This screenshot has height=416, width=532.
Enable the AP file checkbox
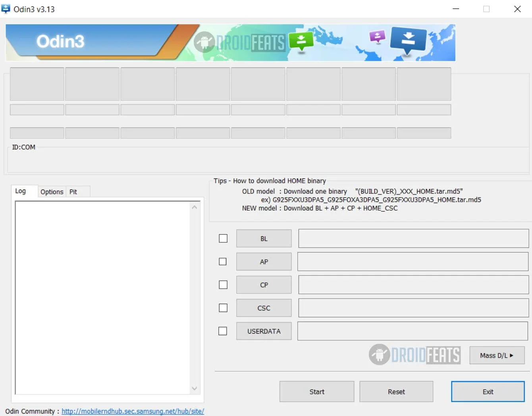(x=223, y=262)
